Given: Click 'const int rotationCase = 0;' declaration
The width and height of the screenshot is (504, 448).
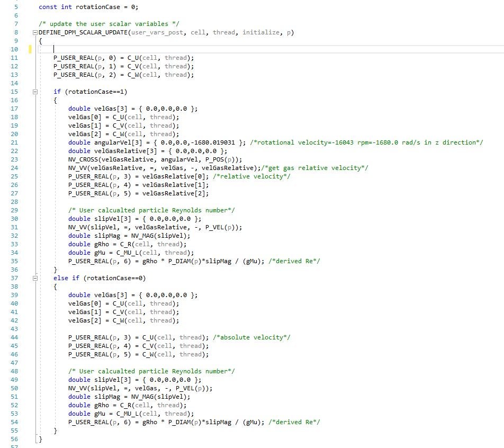Looking at the screenshot, I should click(x=88, y=7).
